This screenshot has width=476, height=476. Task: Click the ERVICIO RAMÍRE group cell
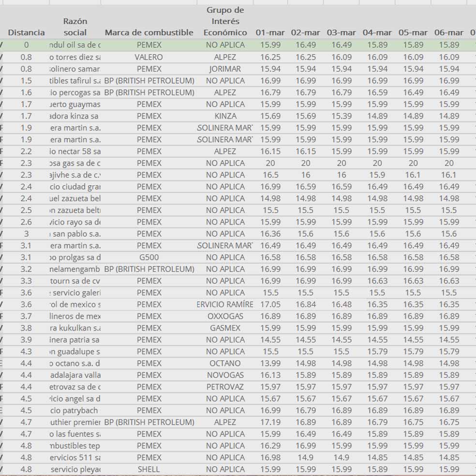225,304
